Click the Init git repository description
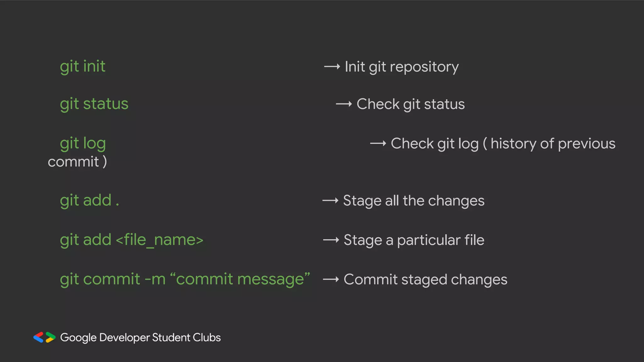This screenshot has width=644, height=362. (x=402, y=67)
